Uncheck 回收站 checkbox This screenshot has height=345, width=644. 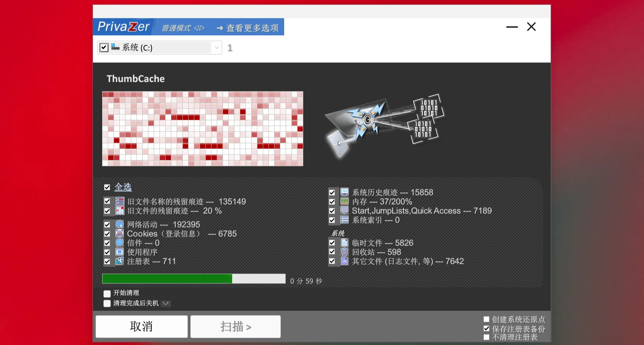[332, 252]
